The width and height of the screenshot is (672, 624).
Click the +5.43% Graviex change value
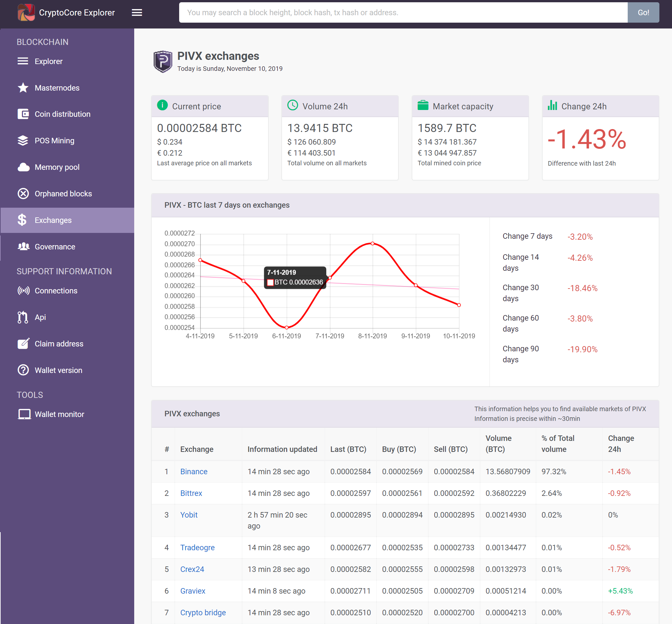click(620, 591)
